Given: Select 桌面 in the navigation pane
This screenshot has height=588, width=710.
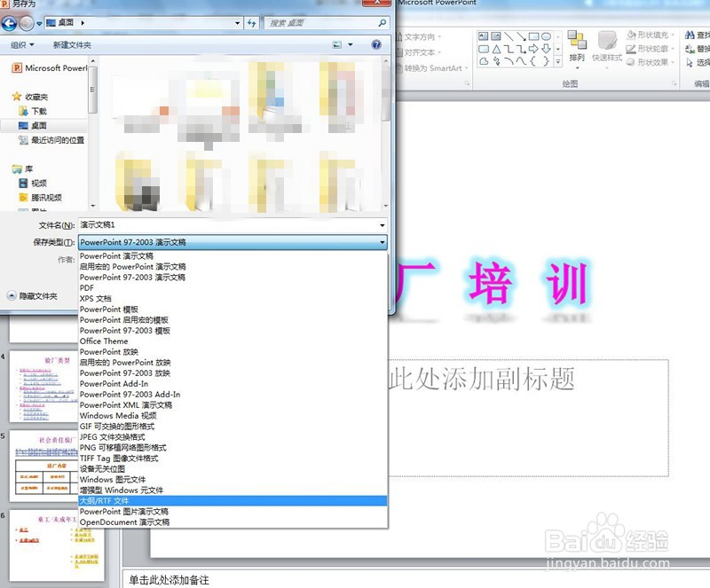Looking at the screenshot, I should 43,125.
